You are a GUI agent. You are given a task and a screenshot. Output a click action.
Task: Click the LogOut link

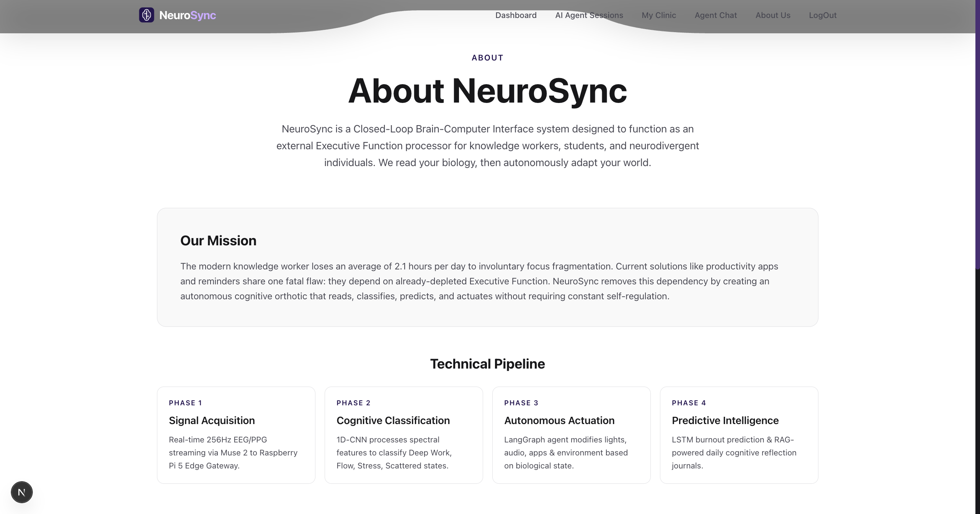pos(822,15)
